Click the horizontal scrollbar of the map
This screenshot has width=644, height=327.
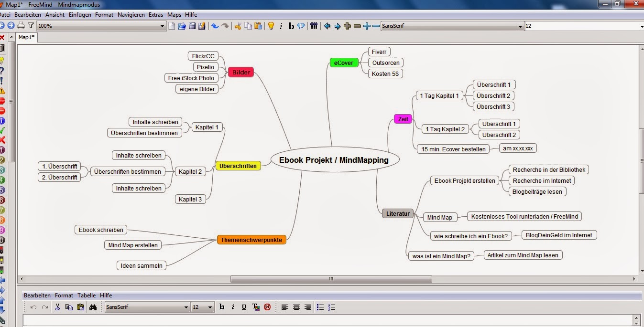pyautogui.click(x=331, y=279)
